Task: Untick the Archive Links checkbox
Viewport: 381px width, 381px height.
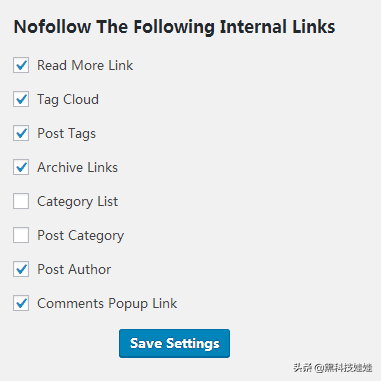Action: click(21, 167)
